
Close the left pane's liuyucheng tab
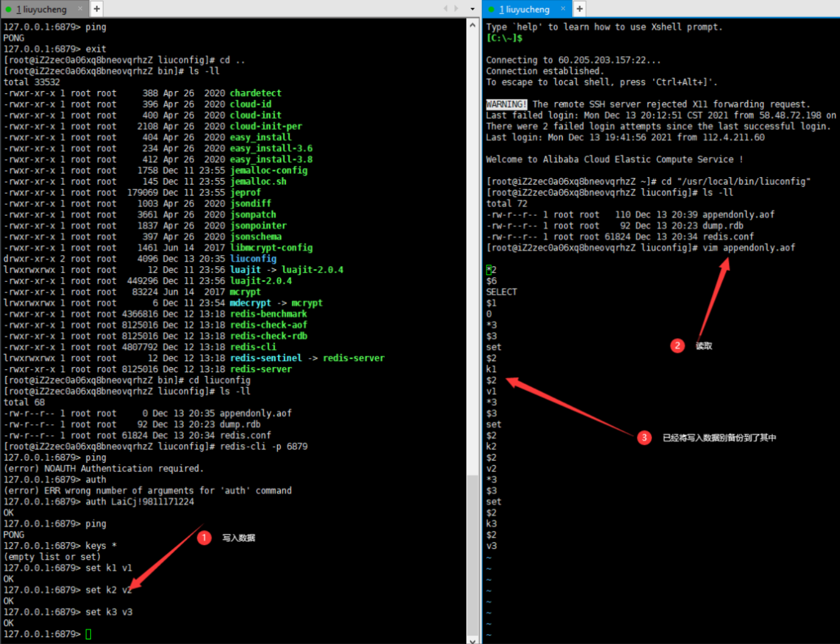point(81,9)
